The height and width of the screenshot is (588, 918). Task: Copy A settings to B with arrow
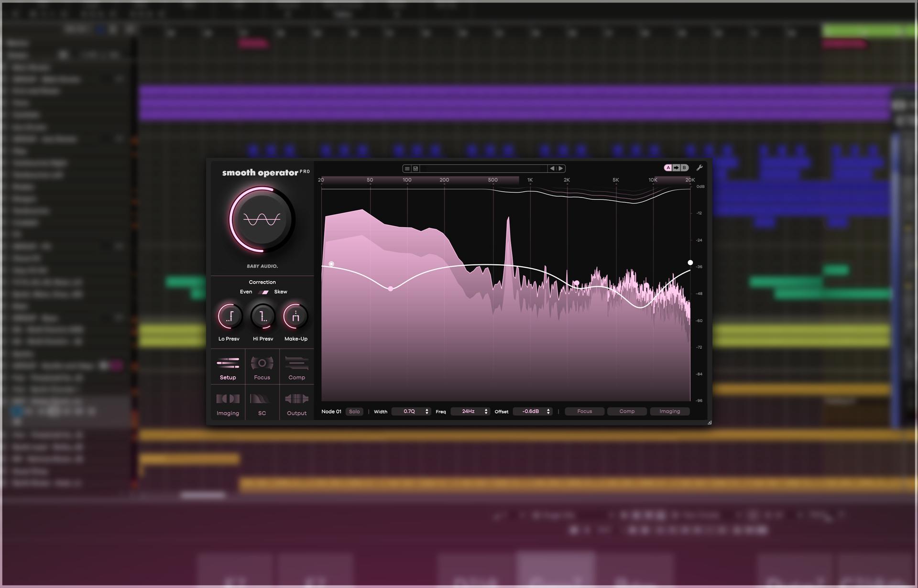[x=676, y=168]
